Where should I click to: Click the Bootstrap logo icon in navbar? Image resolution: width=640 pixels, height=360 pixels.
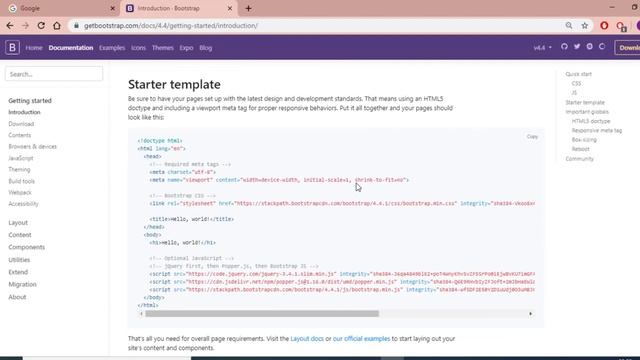click(12, 47)
